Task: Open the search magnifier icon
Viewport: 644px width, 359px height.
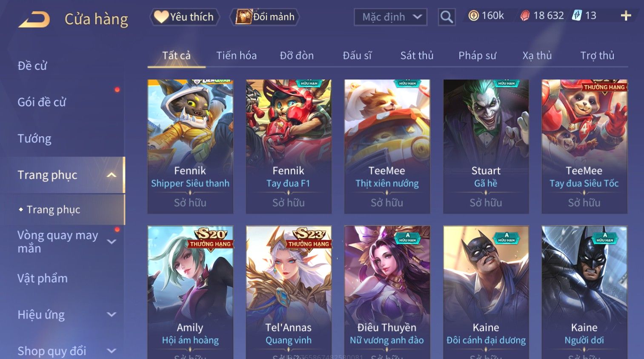Action: [447, 17]
